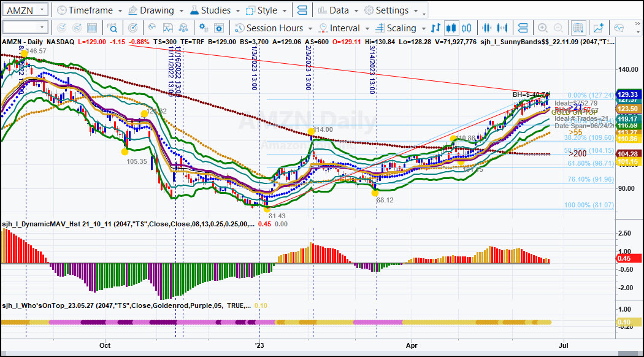The image size is (644, 357).
Task: Click the 61.80% (98.71) Fibonacci label
Action: [591, 163]
